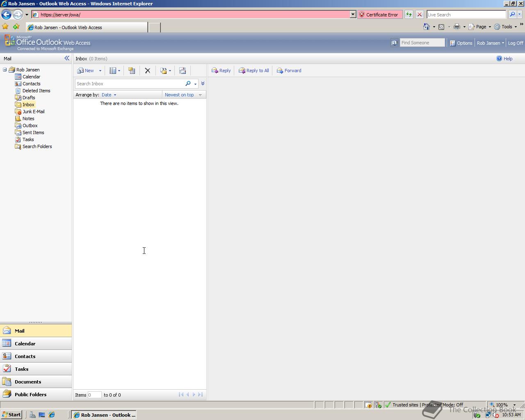Screen dimensions: 525x420
Task: Go to next page of items
Action: (x=194, y=395)
